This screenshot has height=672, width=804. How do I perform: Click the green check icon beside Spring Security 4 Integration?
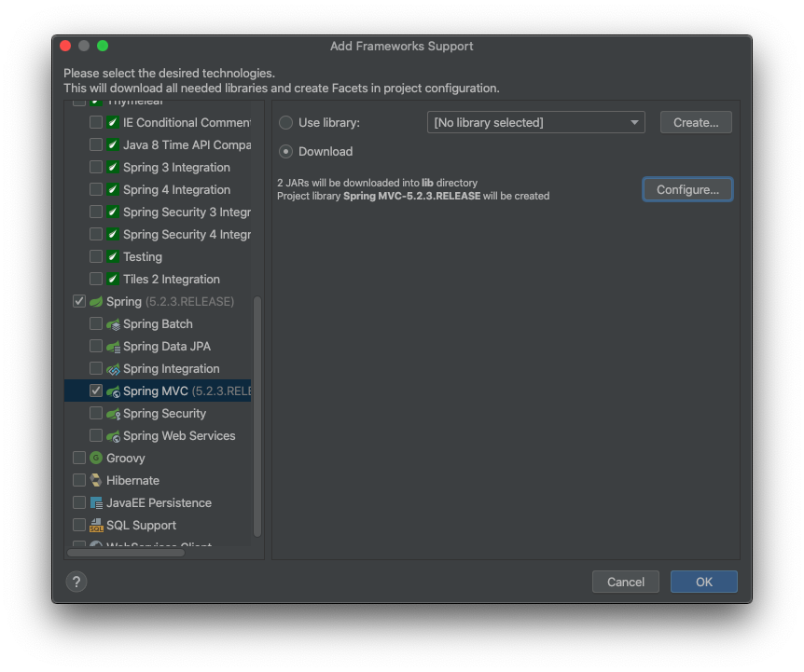pos(113,234)
